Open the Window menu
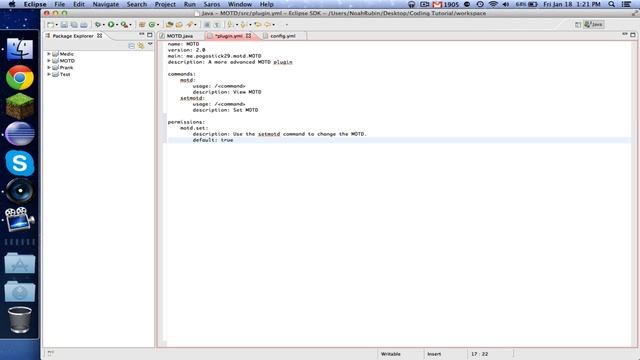 pyautogui.click(x=240, y=4)
